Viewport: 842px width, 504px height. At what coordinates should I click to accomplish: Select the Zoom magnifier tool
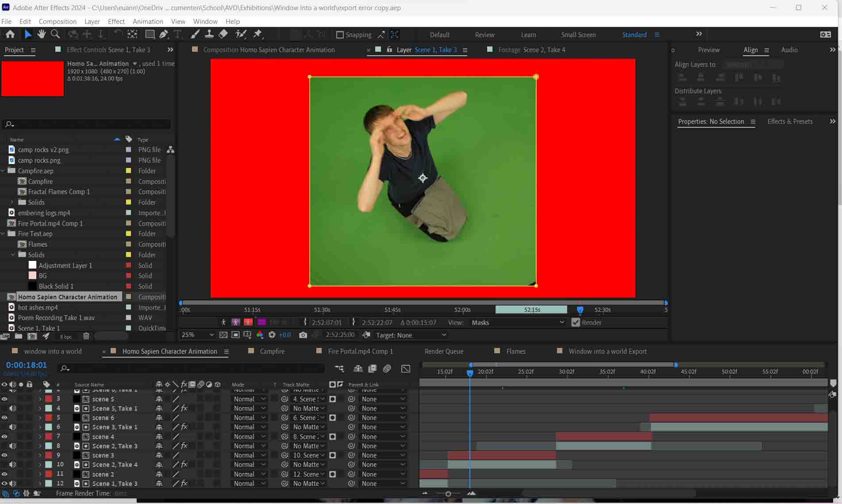click(55, 34)
